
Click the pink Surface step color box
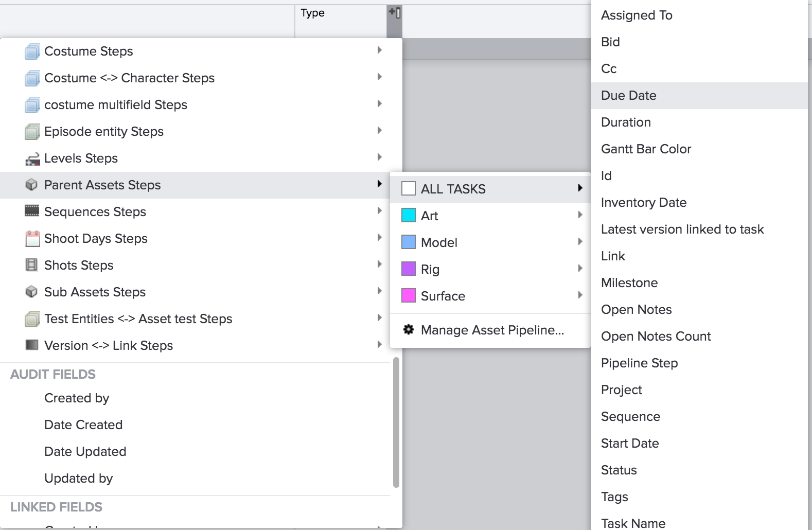[409, 296]
